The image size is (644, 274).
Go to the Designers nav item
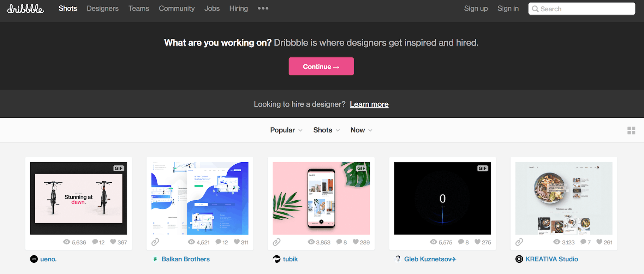pyautogui.click(x=103, y=8)
